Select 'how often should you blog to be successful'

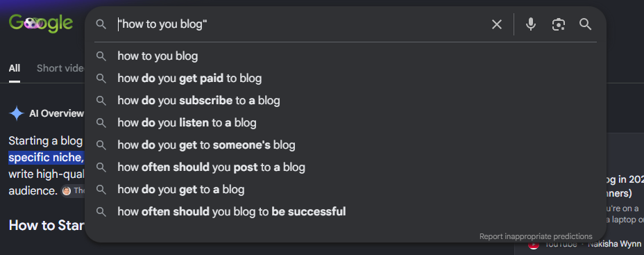[x=345, y=211]
